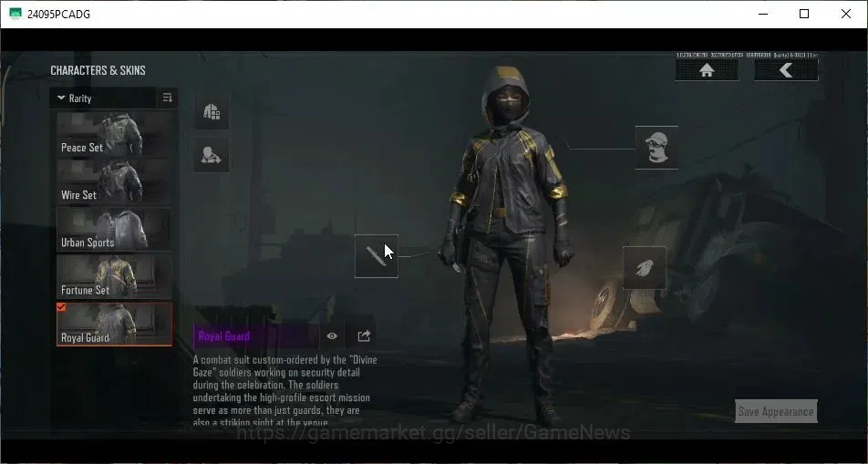Click the Royal Guard description text

click(x=285, y=391)
